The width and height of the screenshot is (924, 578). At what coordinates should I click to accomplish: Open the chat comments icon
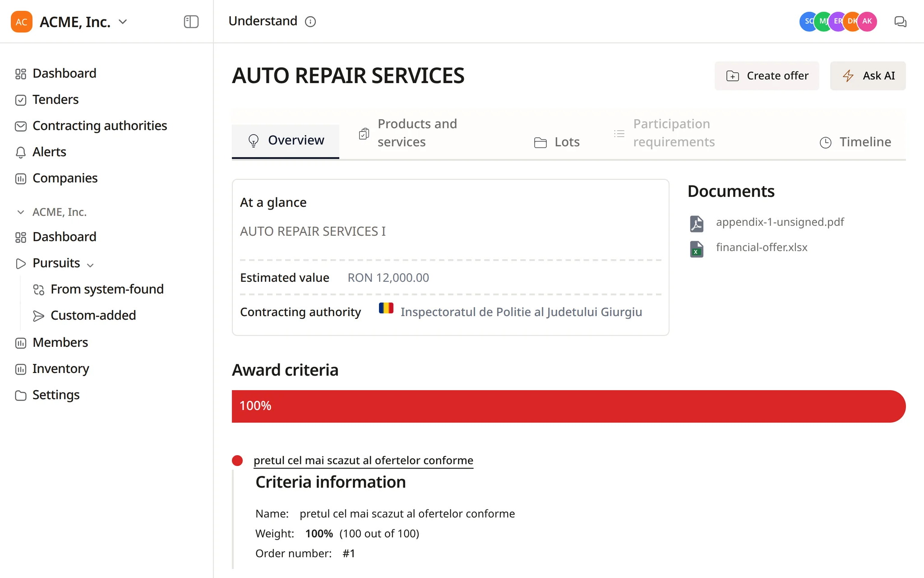click(x=900, y=22)
